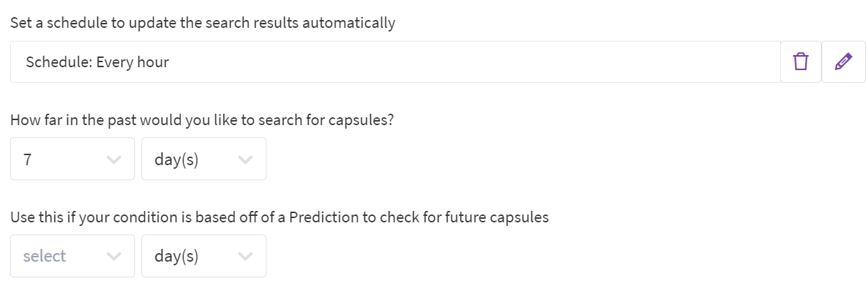
Task: Click the chevron arrow next to 'select' placeholder
Action: [x=113, y=257]
